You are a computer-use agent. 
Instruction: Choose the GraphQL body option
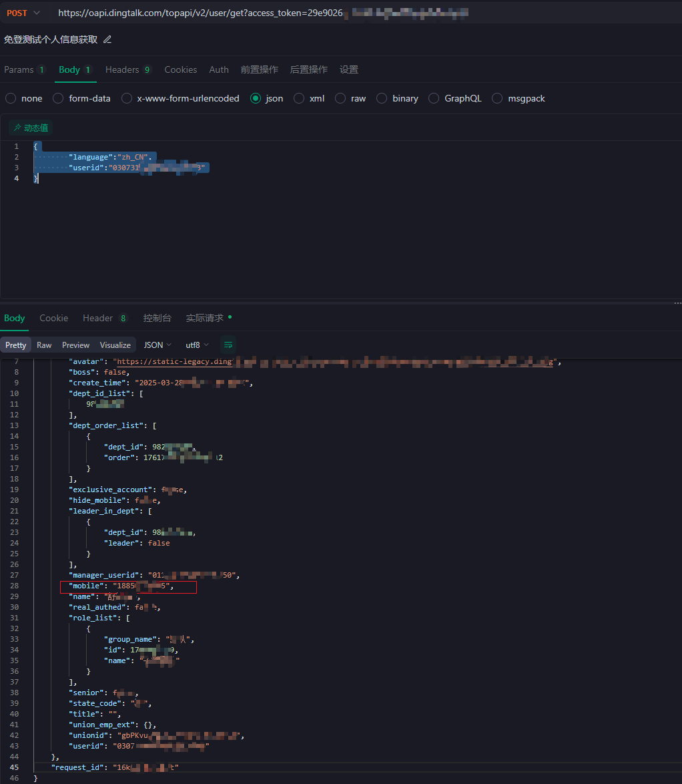tap(434, 98)
